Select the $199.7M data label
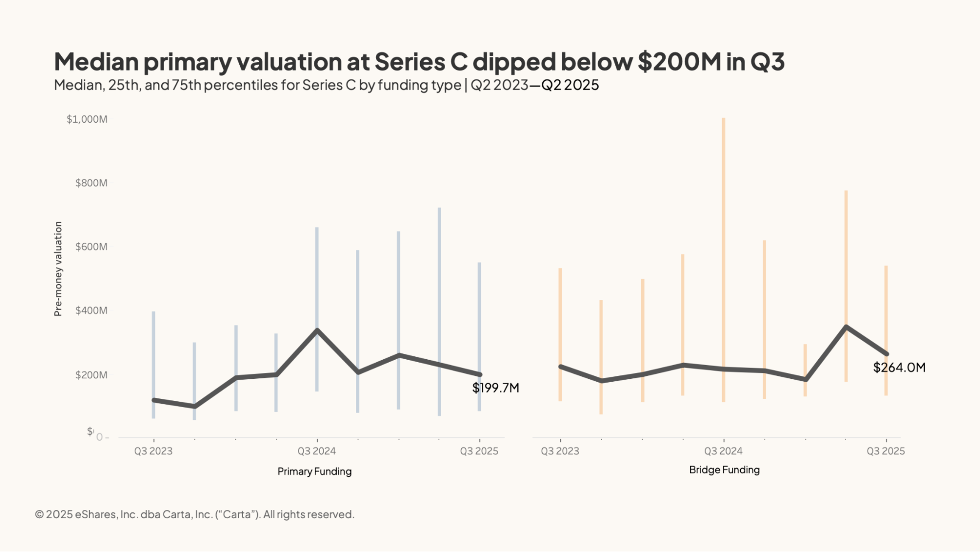Screen dimensions: 980x552 [495, 388]
